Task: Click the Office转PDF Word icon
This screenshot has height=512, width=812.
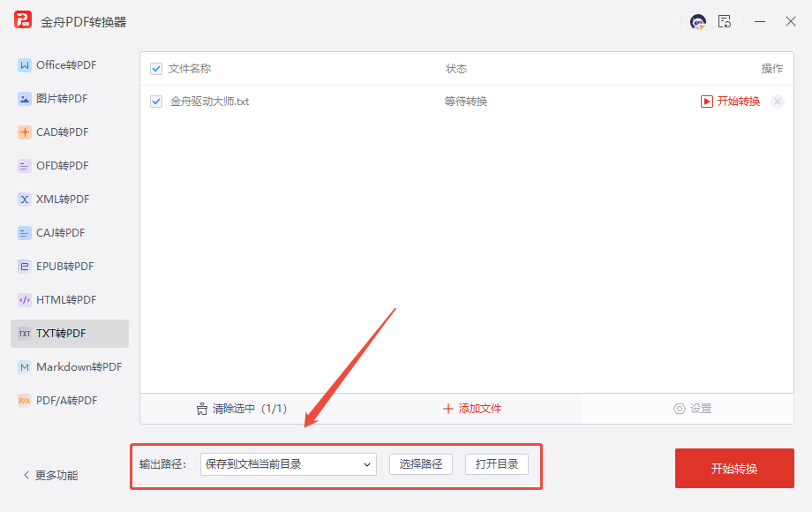Action: click(25, 65)
